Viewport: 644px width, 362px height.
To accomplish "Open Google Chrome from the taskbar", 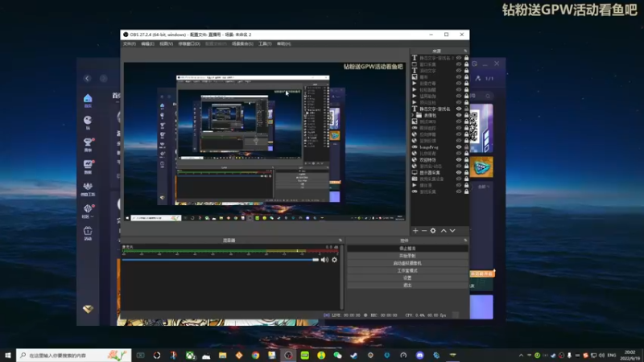I will [255, 355].
